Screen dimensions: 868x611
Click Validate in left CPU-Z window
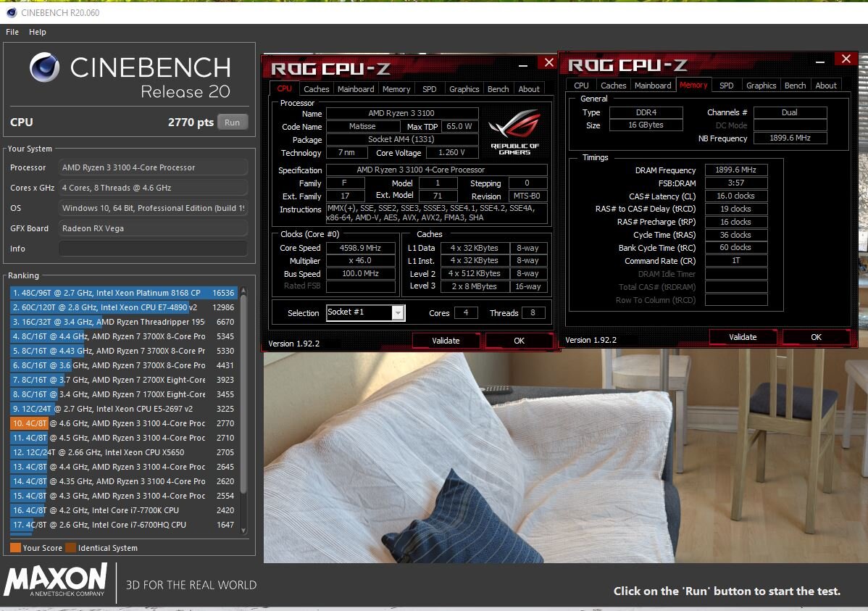pyautogui.click(x=446, y=341)
